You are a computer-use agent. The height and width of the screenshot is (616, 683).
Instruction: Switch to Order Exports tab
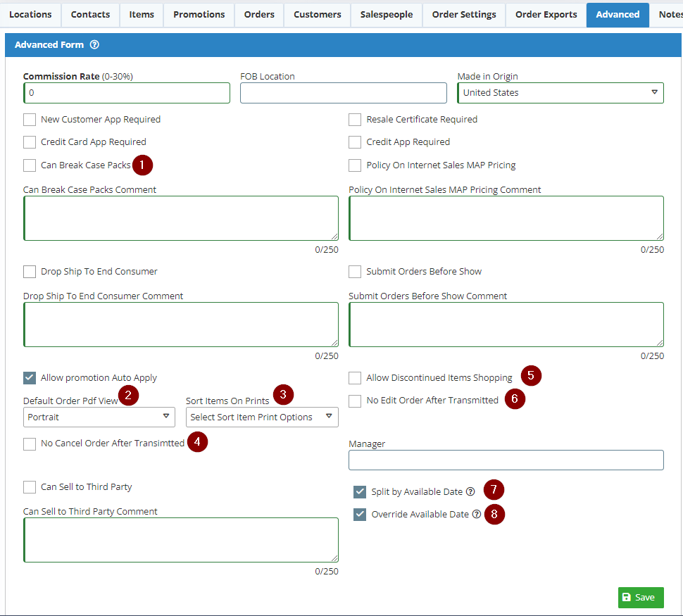pos(546,14)
